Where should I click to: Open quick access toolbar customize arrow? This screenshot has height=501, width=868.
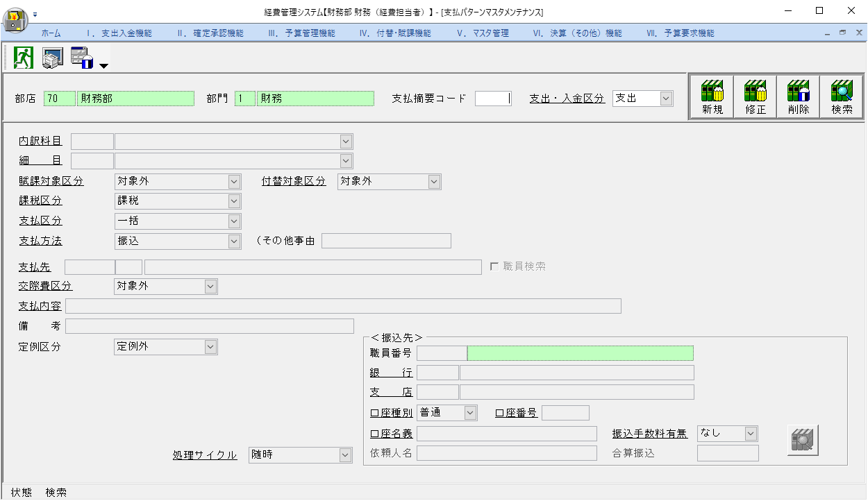click(x=35, y=13)
